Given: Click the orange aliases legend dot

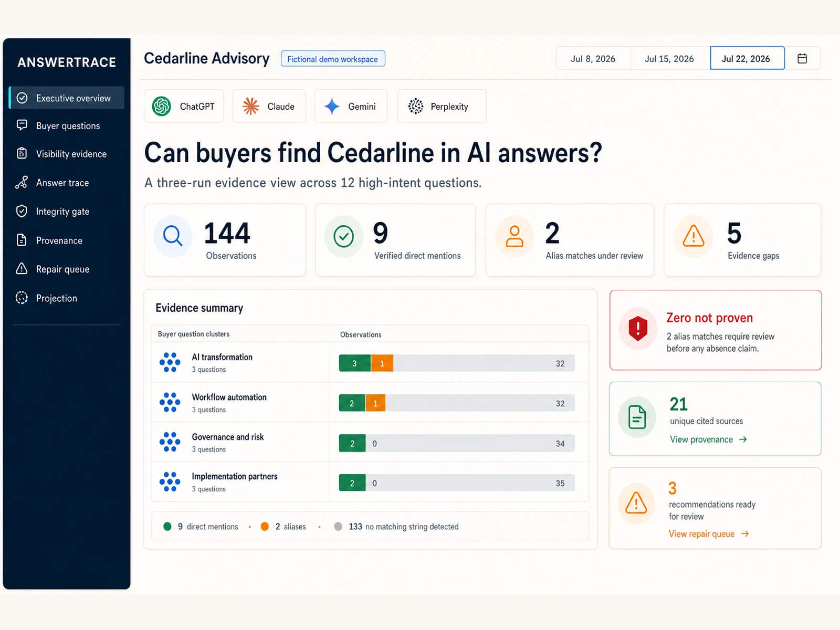Looking at the screenshot, I should [x=265, y=526].
